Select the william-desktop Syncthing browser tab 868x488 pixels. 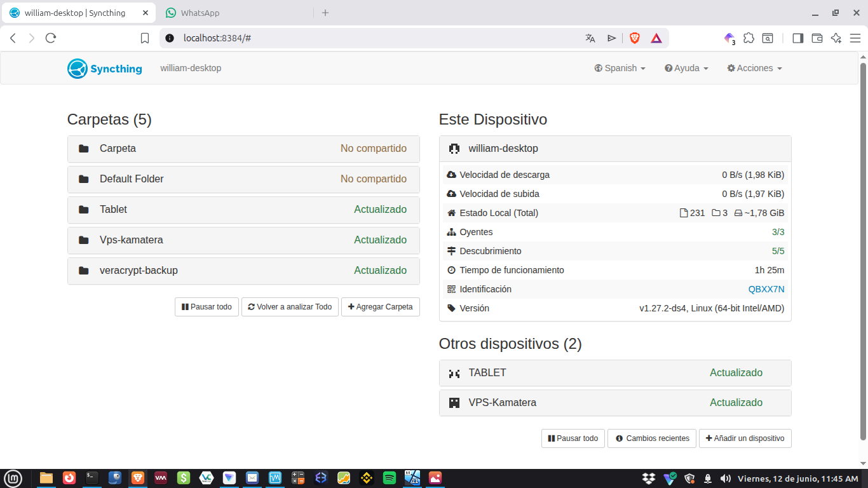[x=79, y=13]
